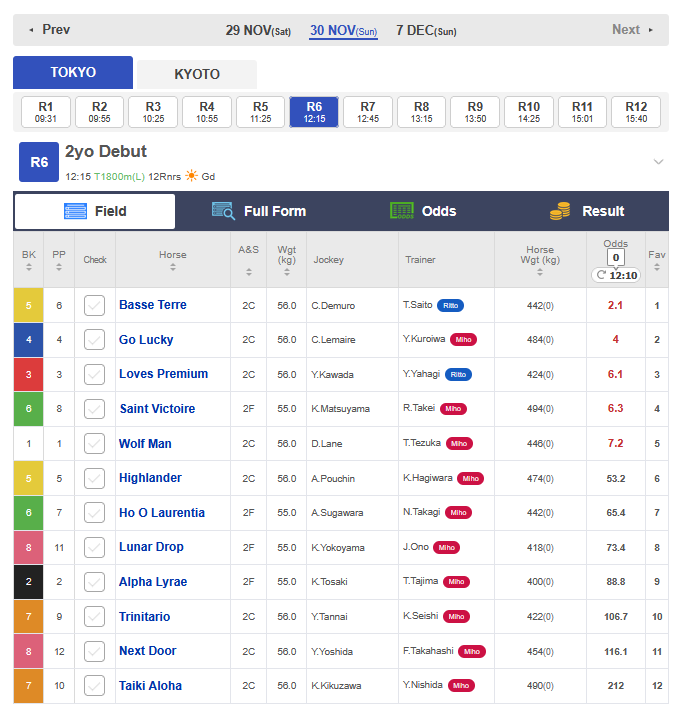
Task: Click the Ritto badge beside Y.Yahagi
Action: [x=458, y=374]
